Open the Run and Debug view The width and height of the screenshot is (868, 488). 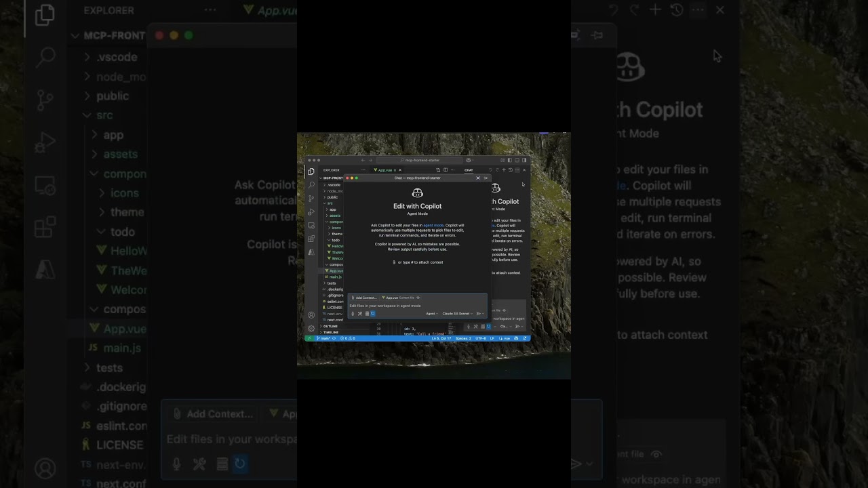click(311, 212)
